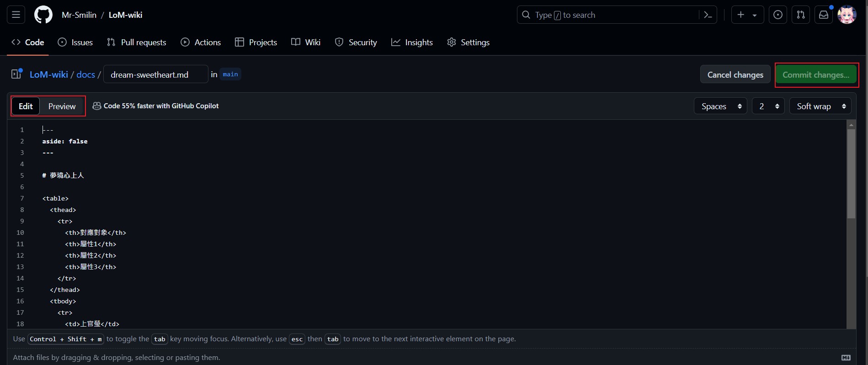This screenshot has width=868, height=365.
Task: Switch to Preview mode
Action: coord(62,106)
